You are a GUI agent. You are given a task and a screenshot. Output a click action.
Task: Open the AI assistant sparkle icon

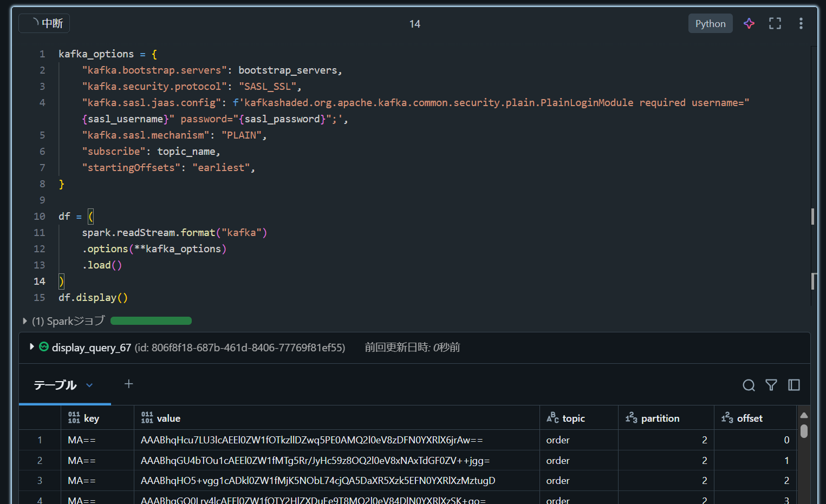(x=749, y=23)
